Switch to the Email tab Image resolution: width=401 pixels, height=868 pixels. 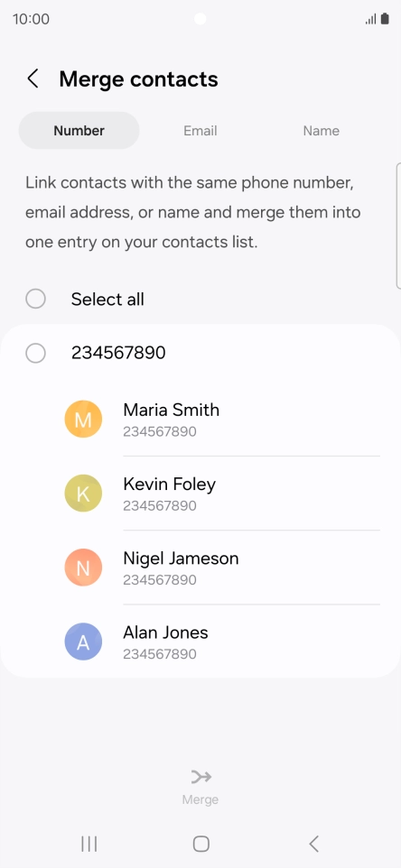[200, 131]
